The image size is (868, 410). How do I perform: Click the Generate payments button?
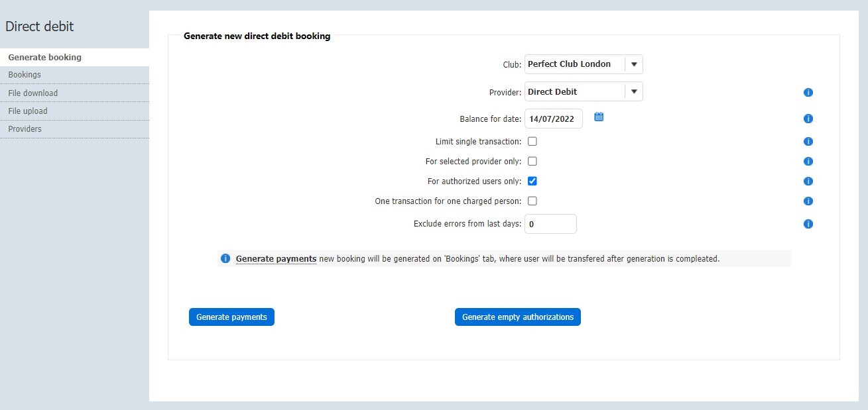pos(231,317)
